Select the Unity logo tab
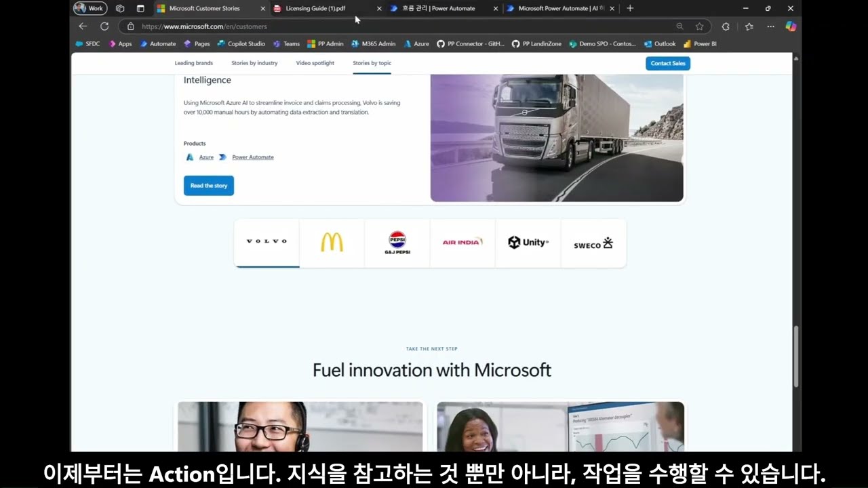Viewport: 868px width, 488px height. [528, 243]
